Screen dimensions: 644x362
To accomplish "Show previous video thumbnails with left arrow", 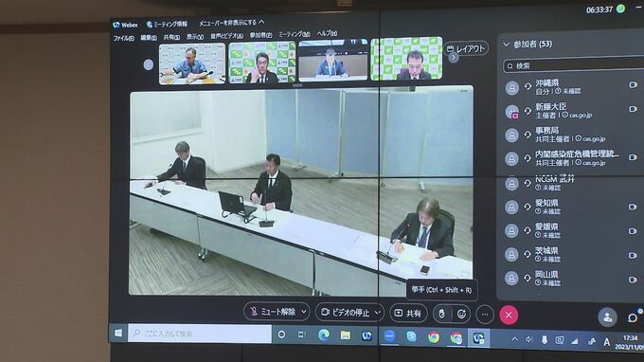I will pyautogui.click(x=149, y=64).
